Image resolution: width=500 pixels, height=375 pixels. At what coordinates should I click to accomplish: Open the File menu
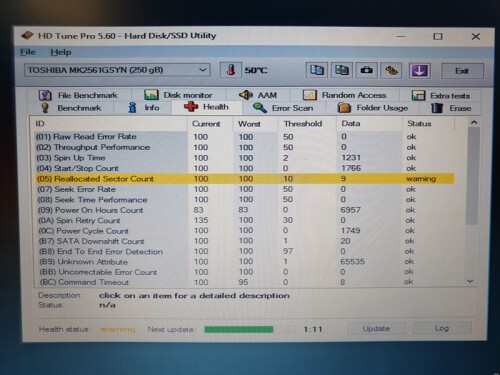[27, 52]
